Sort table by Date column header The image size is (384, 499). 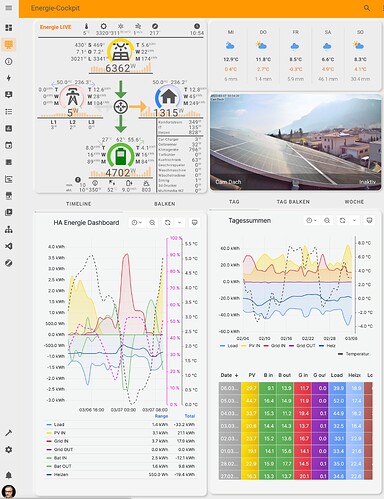point(229,375)
